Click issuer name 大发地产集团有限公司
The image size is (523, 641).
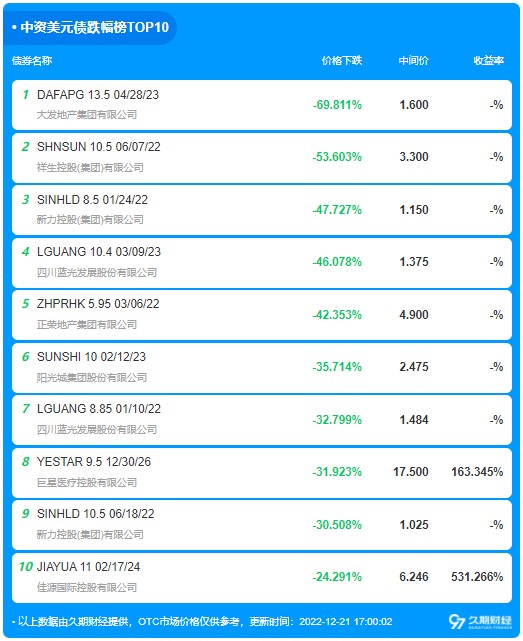coord(87,115)
